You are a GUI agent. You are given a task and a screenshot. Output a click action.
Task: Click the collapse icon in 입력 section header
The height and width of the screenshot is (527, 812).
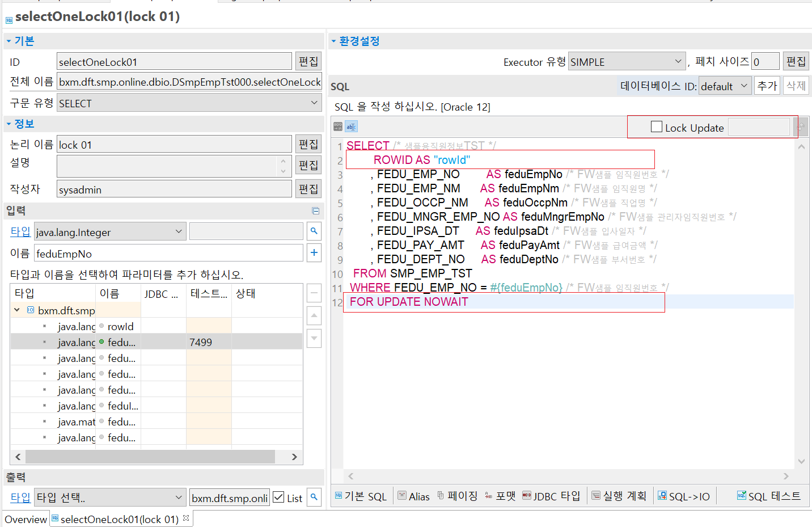(x=316, y=211)
